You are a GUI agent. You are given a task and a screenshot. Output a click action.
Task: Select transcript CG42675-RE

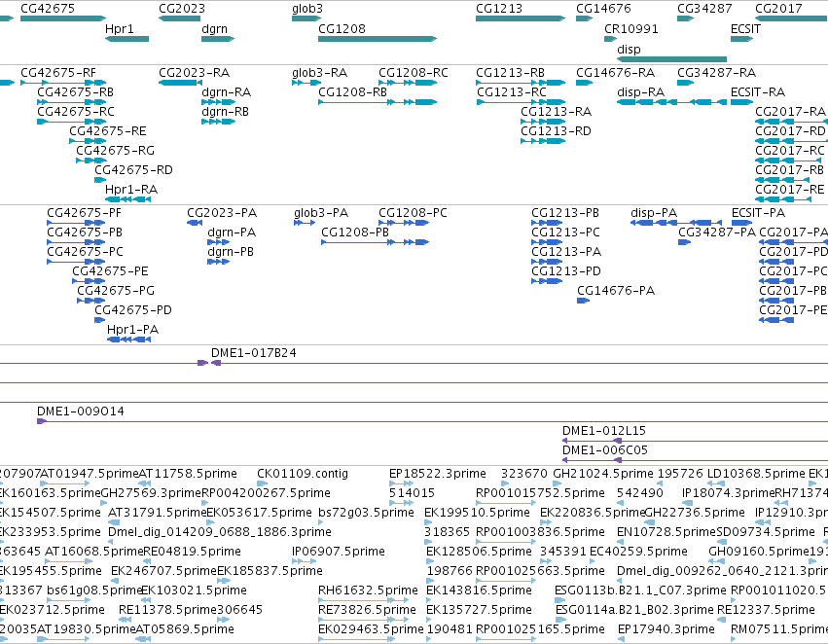coord(88,141)
